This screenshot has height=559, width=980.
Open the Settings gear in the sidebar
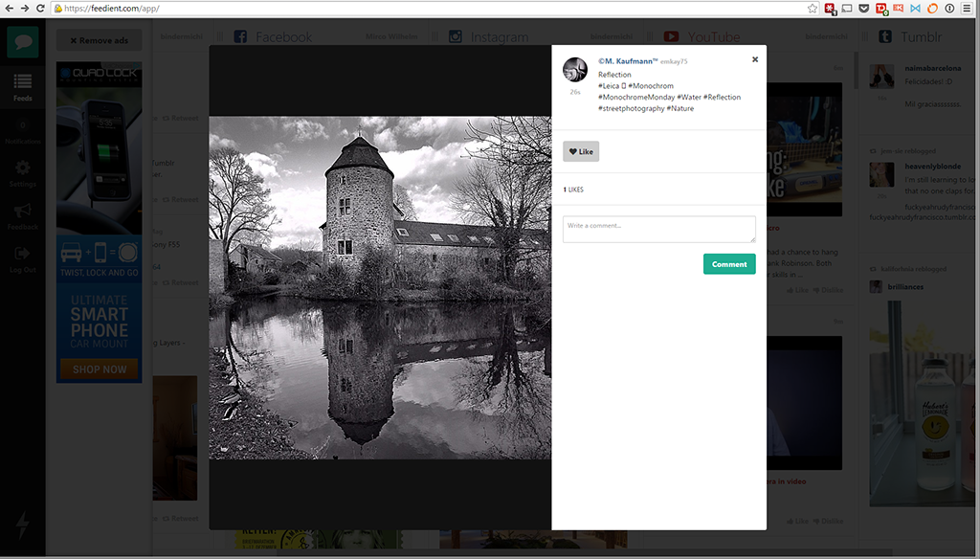23,174
